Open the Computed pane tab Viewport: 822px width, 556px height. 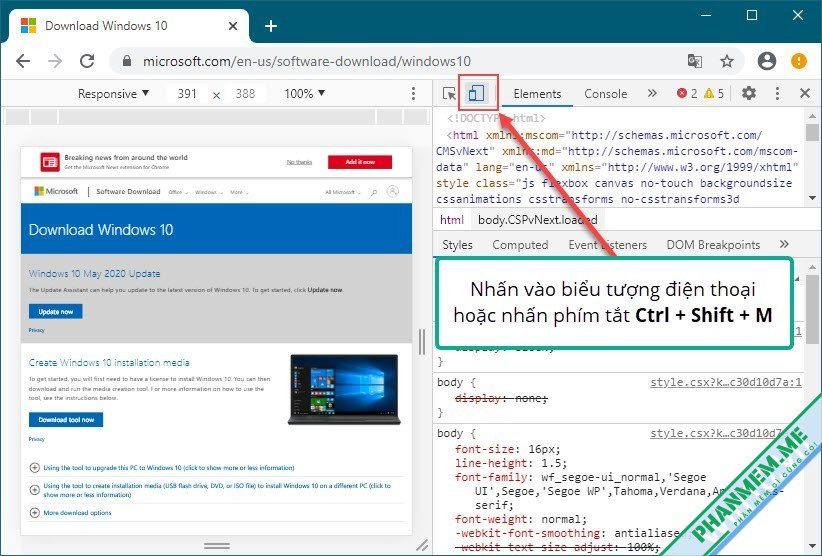point(520,245)
